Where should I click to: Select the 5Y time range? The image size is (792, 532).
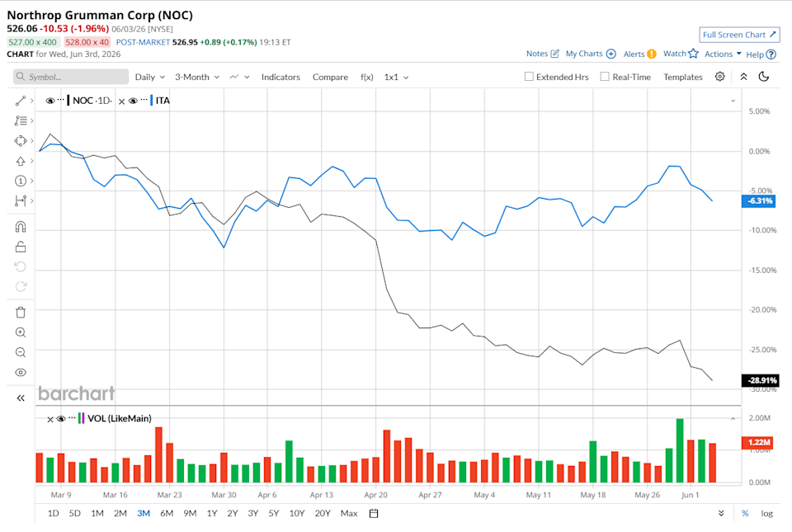point(274,513)
